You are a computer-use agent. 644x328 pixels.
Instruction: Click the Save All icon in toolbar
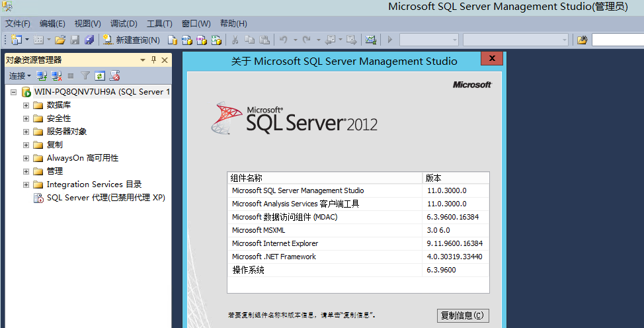[x=89, y=40]
